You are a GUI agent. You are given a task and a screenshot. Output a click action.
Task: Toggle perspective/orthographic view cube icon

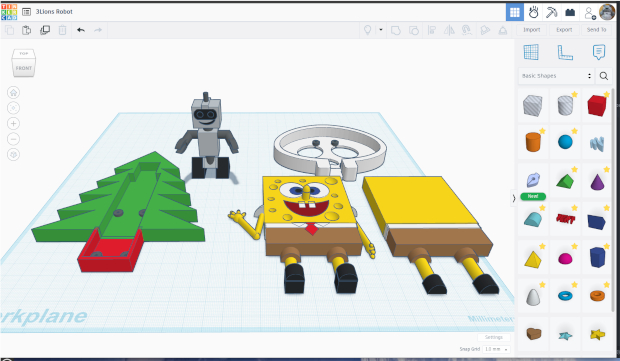click(13, 154)
